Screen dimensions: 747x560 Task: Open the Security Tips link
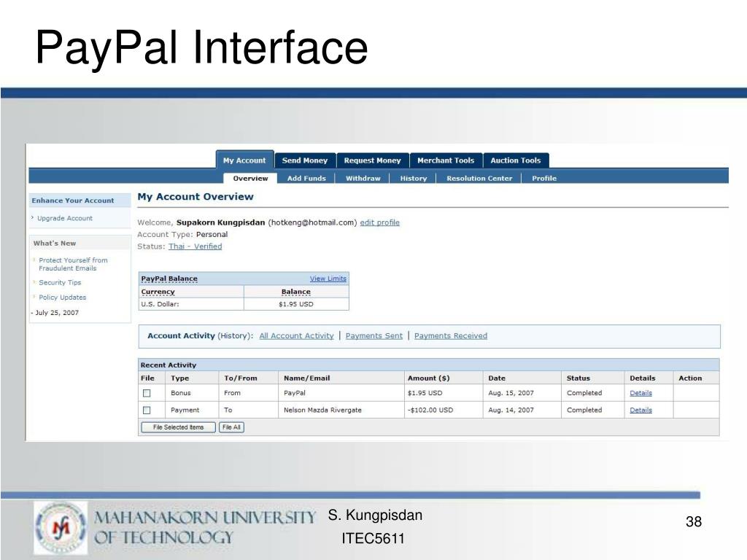(x=60, y=282)
